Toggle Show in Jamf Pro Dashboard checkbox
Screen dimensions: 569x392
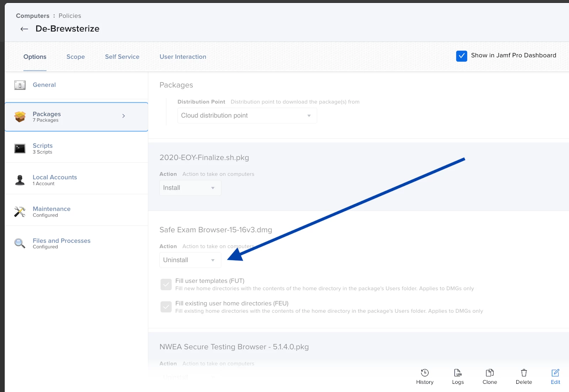pyautogui.click(x=462, y=56)
